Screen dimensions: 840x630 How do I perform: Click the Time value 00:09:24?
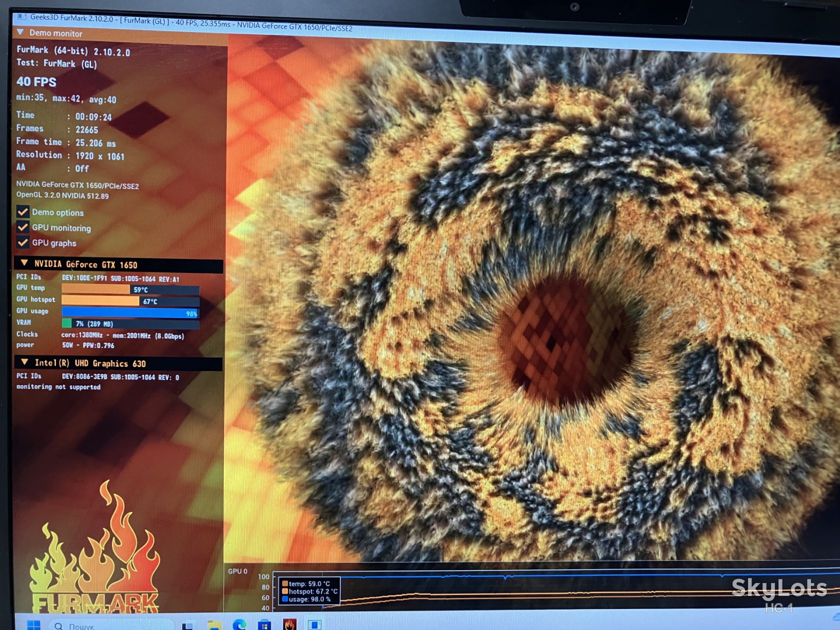pyautogui.click(x=93, y=116)
